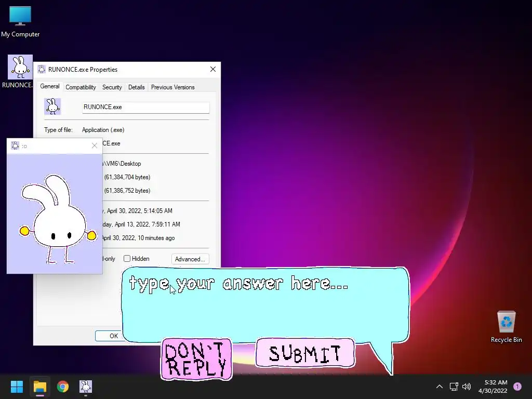This screenshot has width=532, height=399.
Task: Click the 'April 13, 2022, 7:59:11 AM' date
Action: tap(147, 224)
